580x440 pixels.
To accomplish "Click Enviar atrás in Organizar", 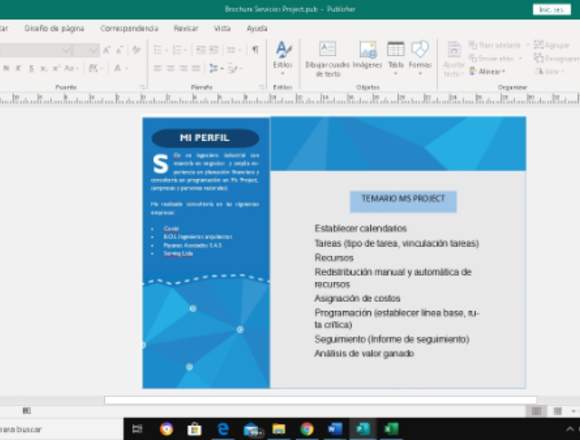I will click(x=495, y=58).
